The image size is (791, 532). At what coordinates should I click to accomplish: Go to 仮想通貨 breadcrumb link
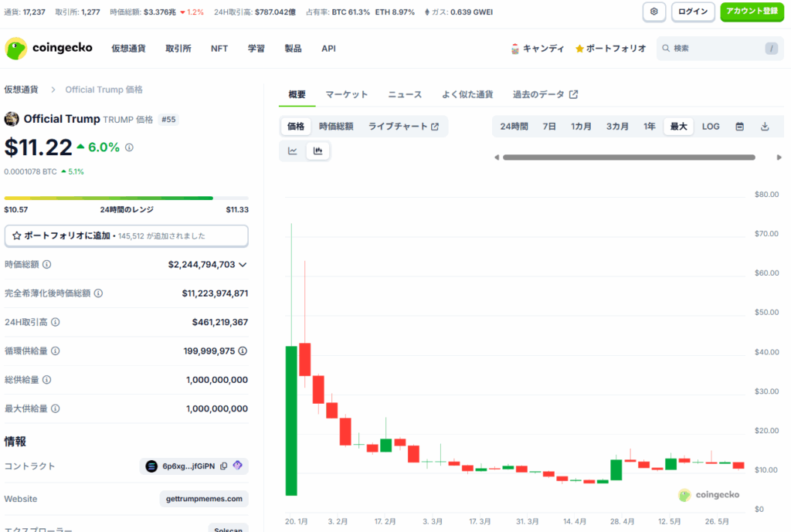21,90
